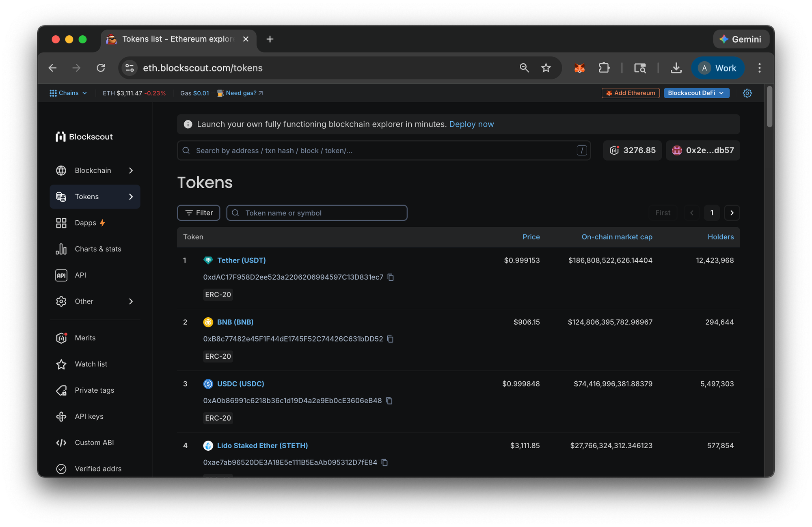812x527 pixels.
Task: Open the MetaMask extension icon
Action: pyautogui.click(x=580, y=68)
